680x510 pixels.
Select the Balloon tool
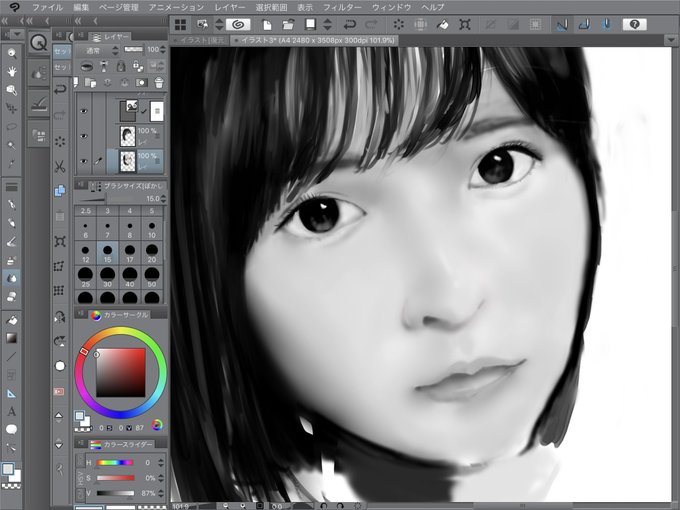tap(12, 429)
